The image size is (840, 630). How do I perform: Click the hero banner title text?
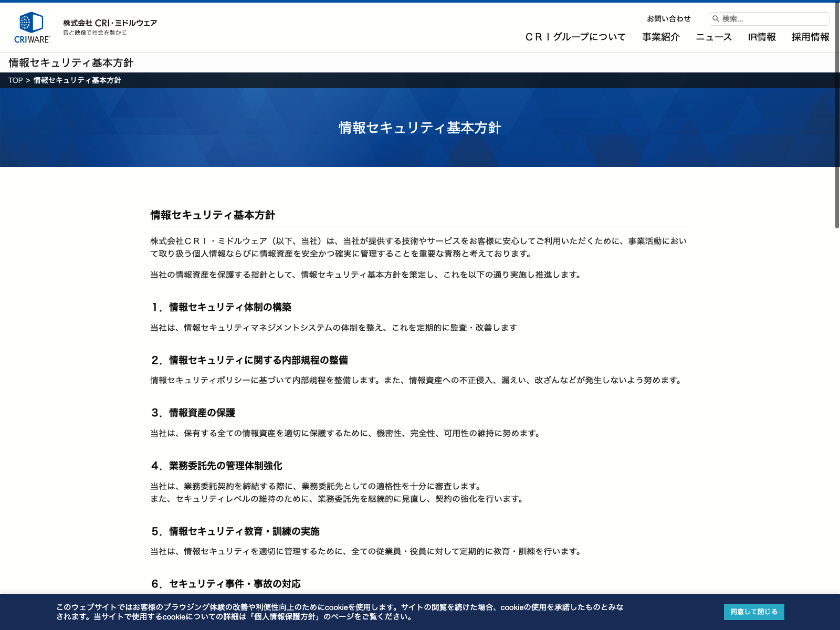pyautogui.click(x=419, y=128)
